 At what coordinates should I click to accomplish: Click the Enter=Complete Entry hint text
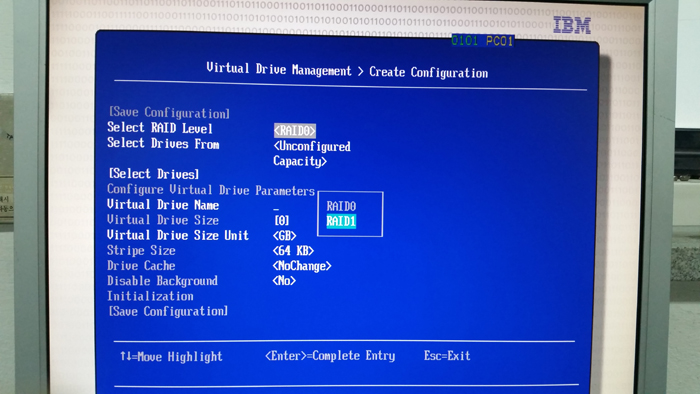(x=330, y=356)
